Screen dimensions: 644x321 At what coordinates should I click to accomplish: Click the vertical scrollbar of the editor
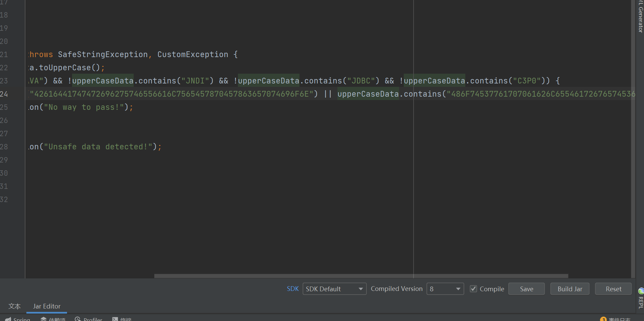633,139
